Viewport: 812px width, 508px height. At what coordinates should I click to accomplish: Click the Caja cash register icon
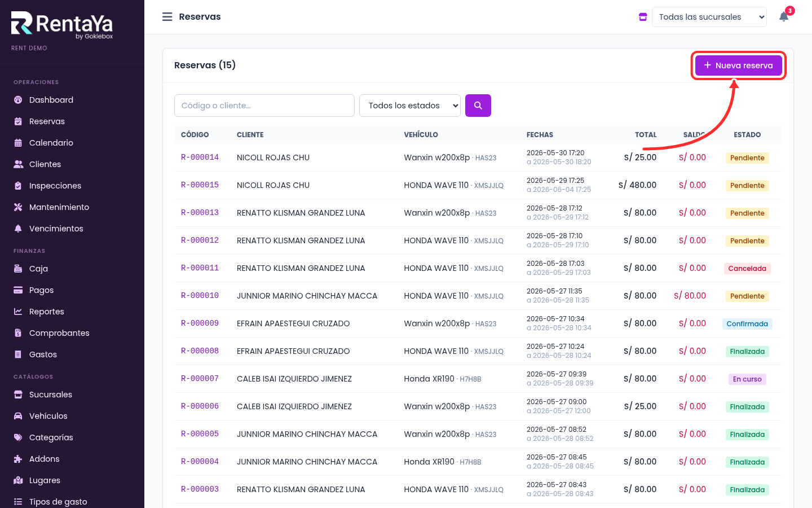pyautogui.click(x=18, y=269)
